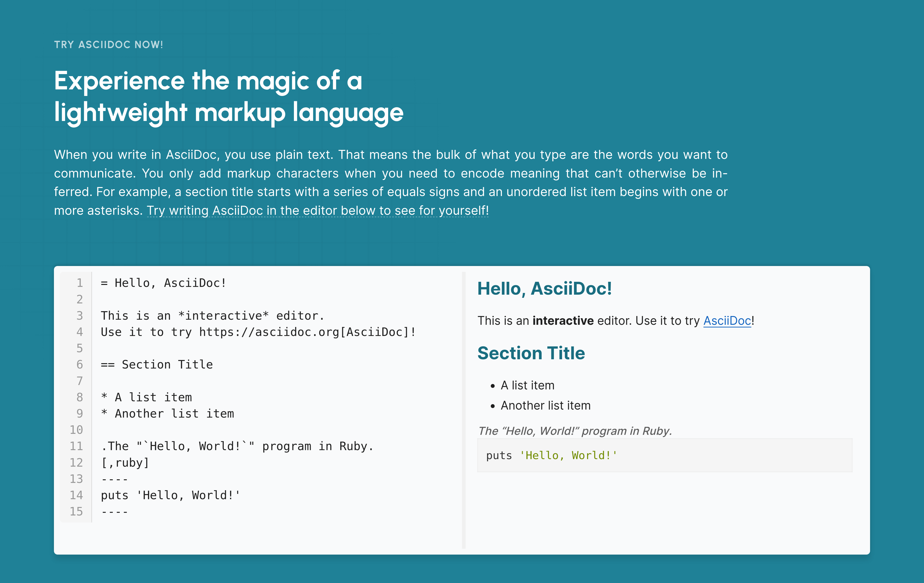Click 'A list item' bullet in preview
The image size is (924, 583).
[527, 385]
